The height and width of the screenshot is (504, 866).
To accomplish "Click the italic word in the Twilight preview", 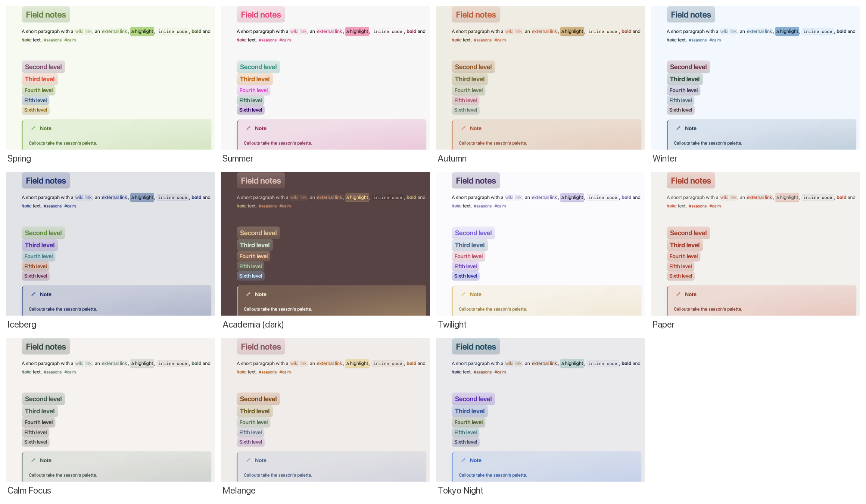I will (x=457, y=206).
